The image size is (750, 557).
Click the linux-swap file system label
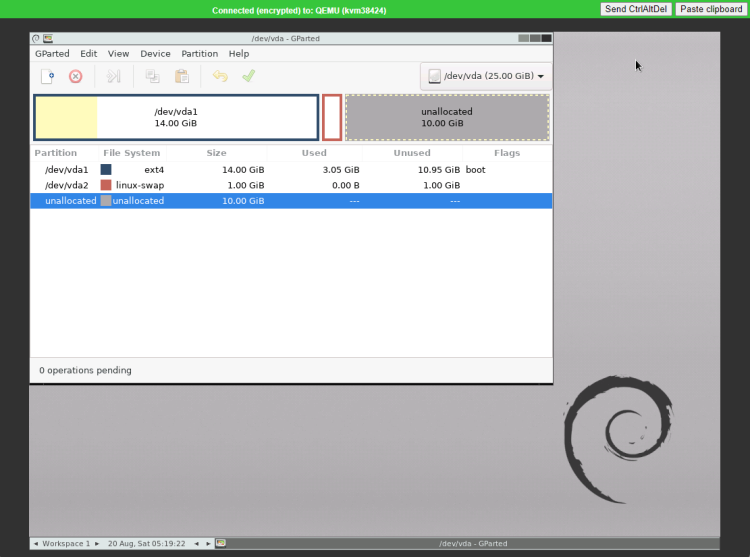tap(140, 185)
